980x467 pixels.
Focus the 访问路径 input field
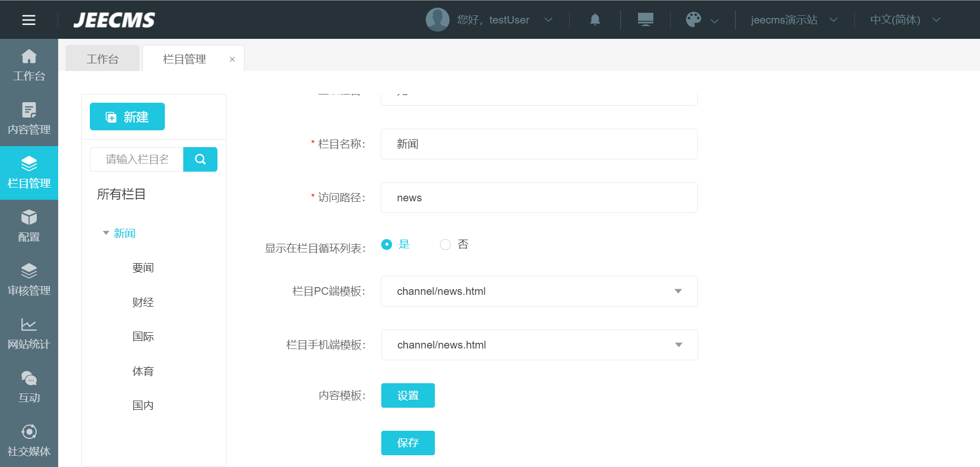539,198
